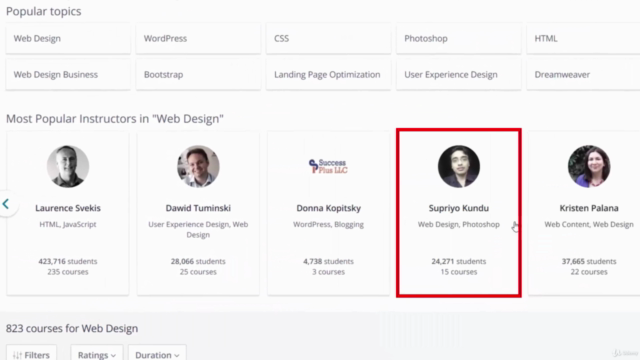Open Laurence Svekis instructor name link

point(68,208)
